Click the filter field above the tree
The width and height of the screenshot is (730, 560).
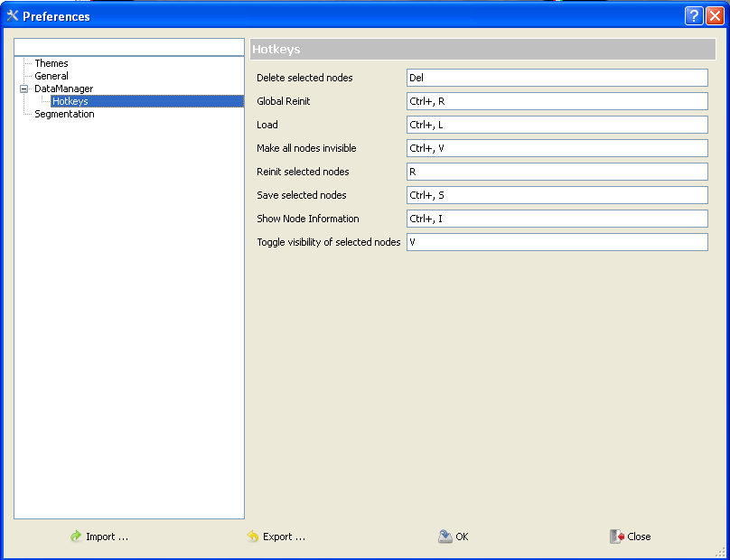pos(129,47)
